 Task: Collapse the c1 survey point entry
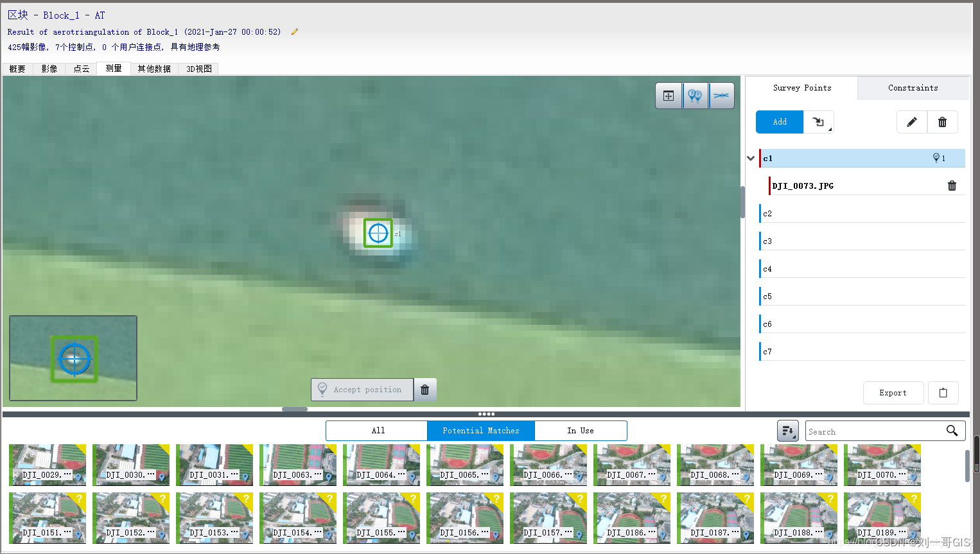point(751,159)
